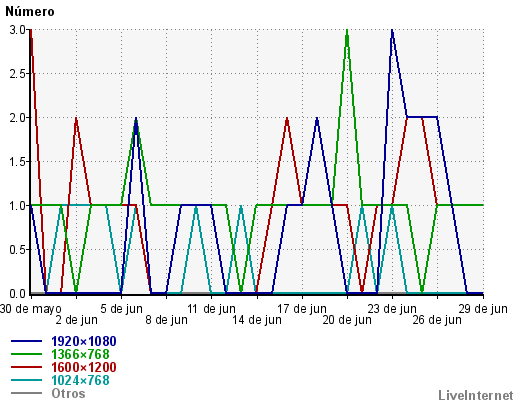Click the 2.5 y-axis value
520x405 pixels.
[x=17, y=74]
